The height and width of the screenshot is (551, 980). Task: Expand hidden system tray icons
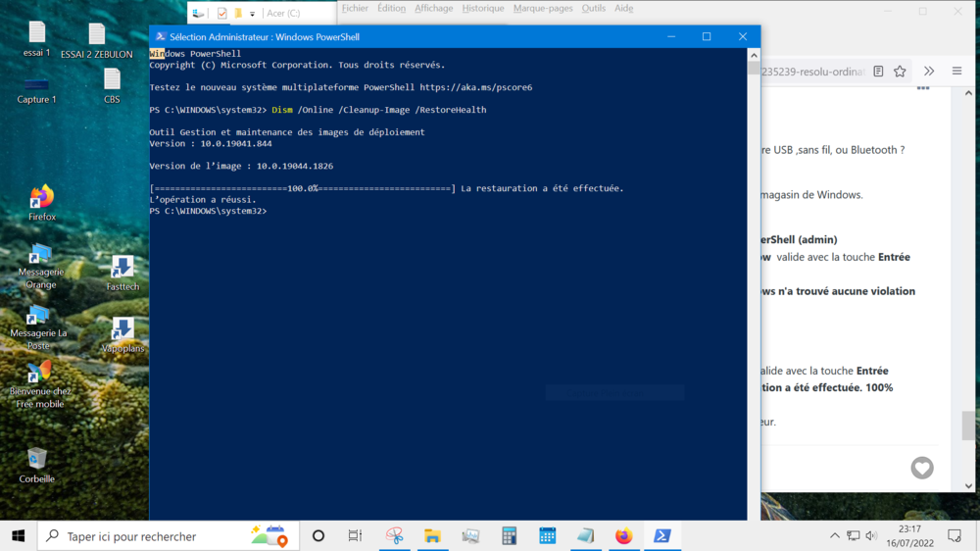tap(834, 536)
